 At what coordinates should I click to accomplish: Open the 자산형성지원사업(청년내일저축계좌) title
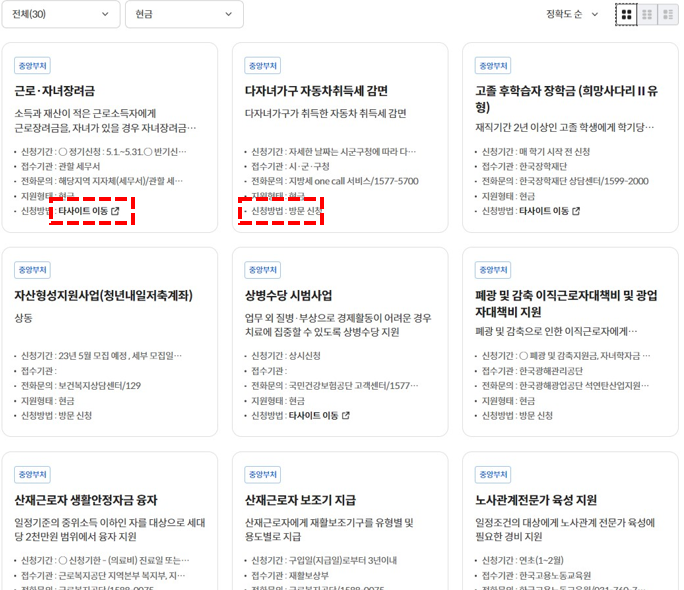point(103,295)
